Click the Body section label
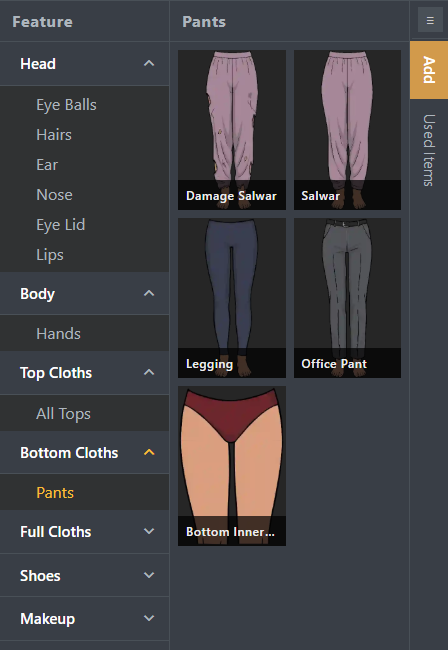448x650 pixels. (x=37, y=294)
